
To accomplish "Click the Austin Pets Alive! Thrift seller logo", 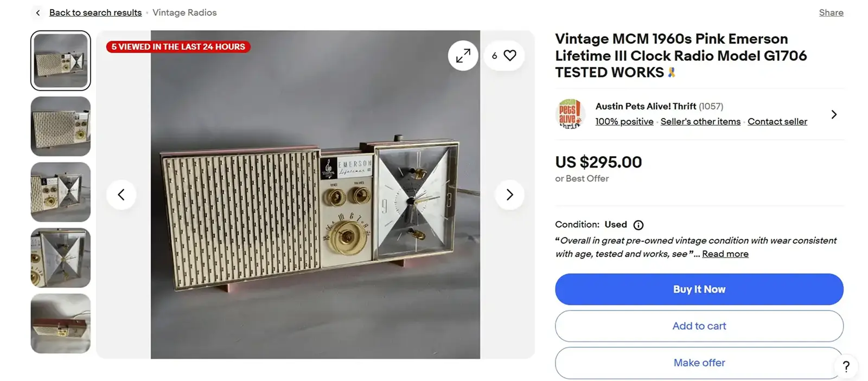I will point(570,114).
